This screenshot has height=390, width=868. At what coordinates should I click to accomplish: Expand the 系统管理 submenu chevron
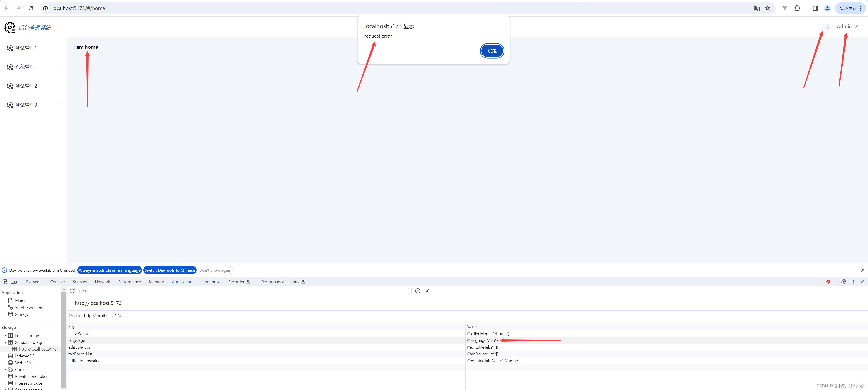(58, 67)
